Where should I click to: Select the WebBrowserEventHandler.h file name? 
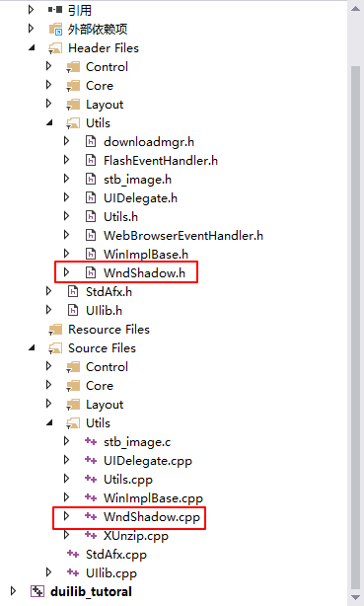click(183, 235)
